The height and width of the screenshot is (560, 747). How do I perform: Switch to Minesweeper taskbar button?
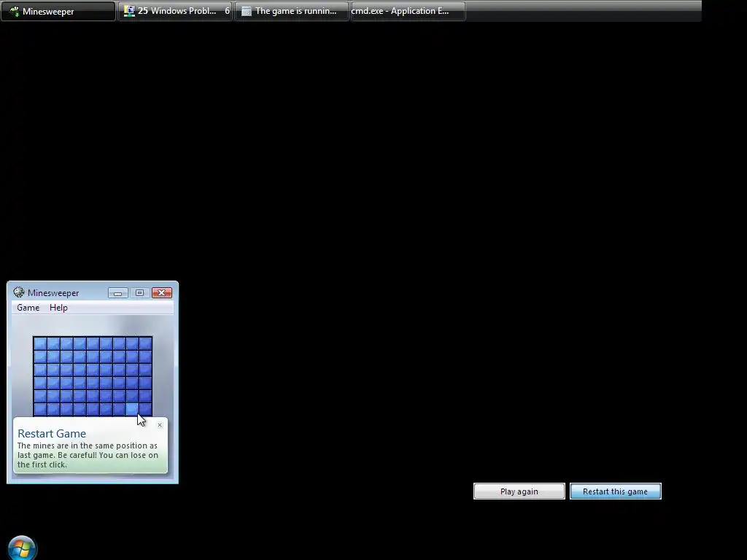58,11
